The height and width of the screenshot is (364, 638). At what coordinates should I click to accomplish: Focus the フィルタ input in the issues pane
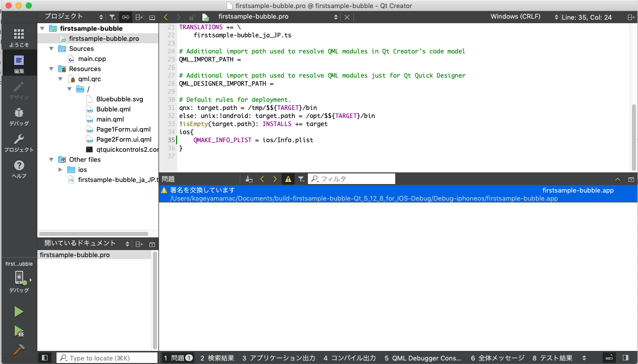[352, 179]
